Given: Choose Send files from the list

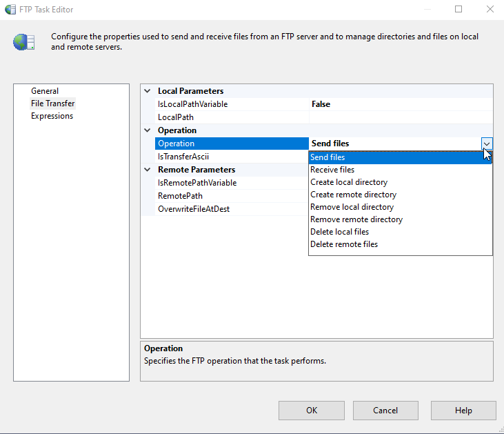Looking at the screenshot, I should pyautogui.click(x=327, y=157).
